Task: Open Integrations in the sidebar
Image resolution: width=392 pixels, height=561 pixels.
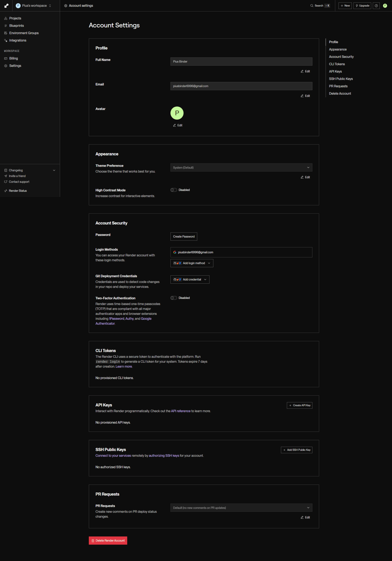Action: (x=18, y=40)
